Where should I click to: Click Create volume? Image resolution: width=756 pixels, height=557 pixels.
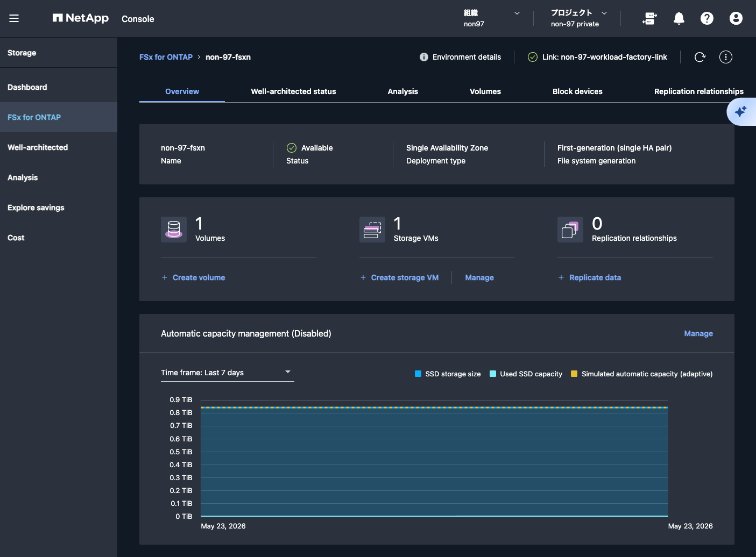coord(199,277)
